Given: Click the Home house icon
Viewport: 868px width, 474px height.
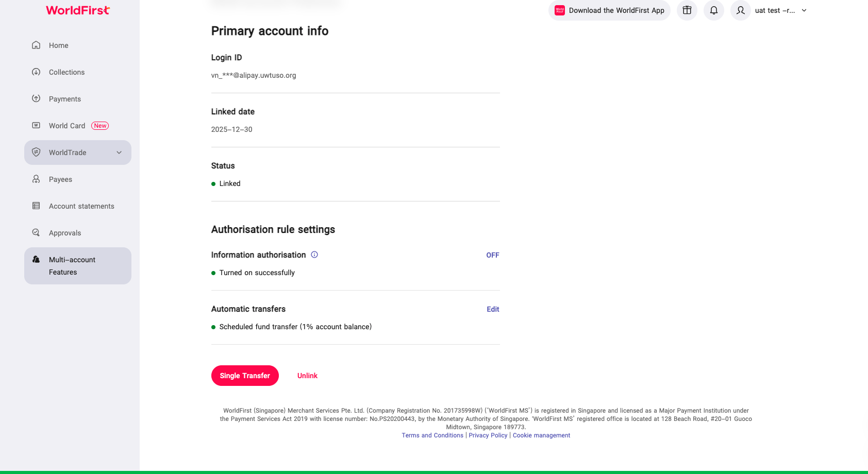Looking at the screenshot, I should (36, 45).
